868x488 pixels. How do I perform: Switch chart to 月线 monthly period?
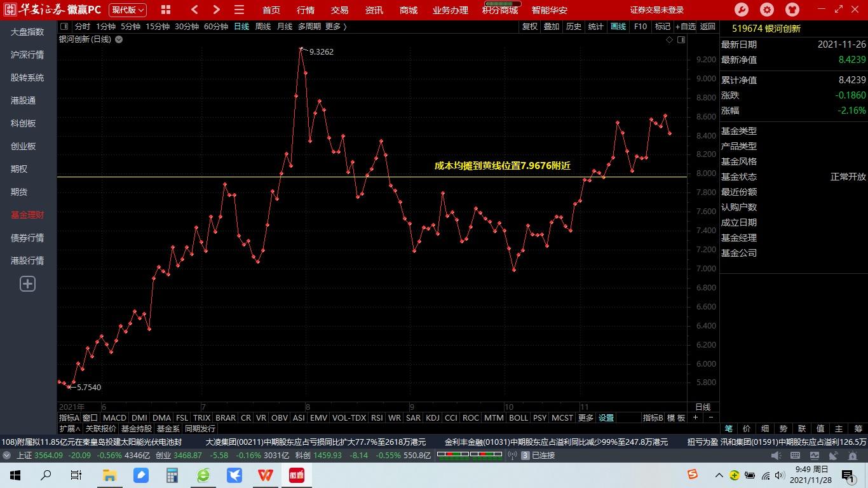coord(285,26)
